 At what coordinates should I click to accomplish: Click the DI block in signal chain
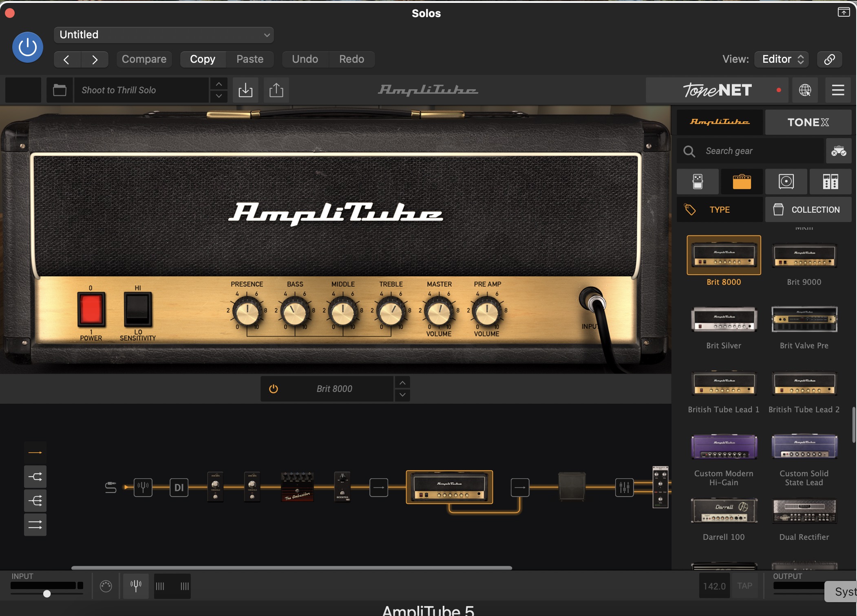179,487
